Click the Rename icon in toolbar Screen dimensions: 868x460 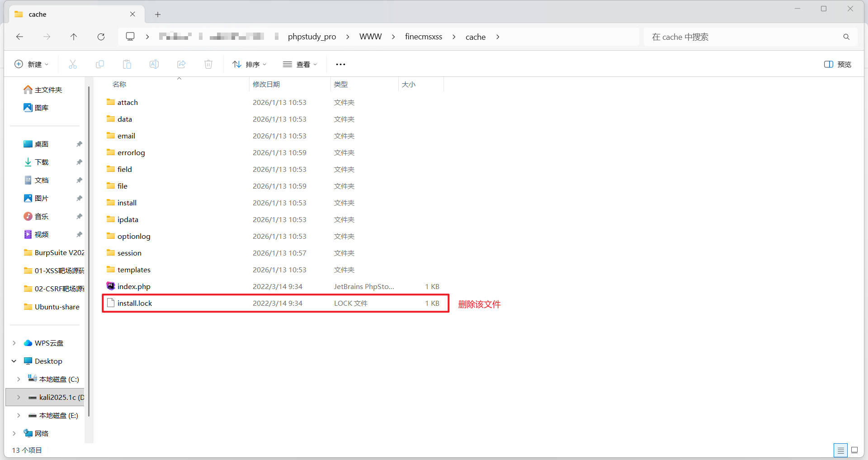[x=154, y=64]
